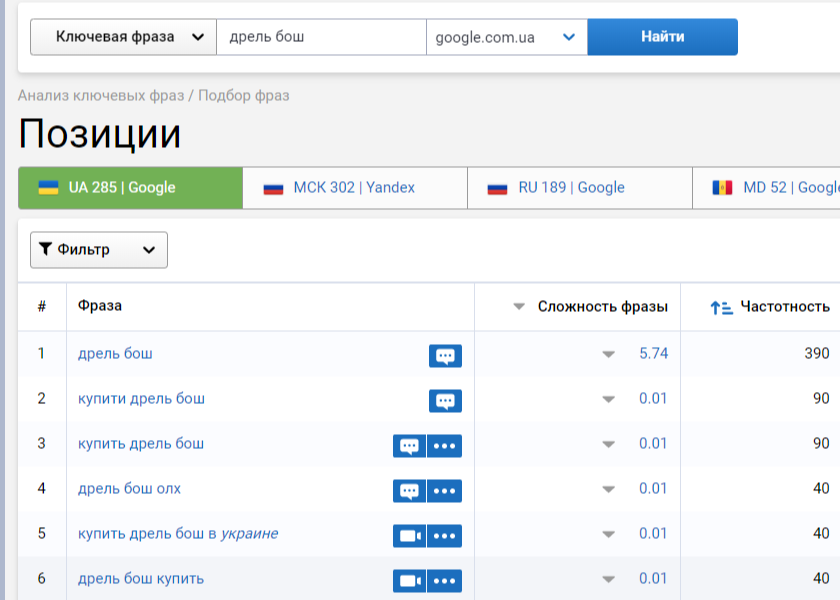840x600 pixels.
Task: Click three-dots icon in 'дрель бош купить' row
Action: [x=445, y=580]
